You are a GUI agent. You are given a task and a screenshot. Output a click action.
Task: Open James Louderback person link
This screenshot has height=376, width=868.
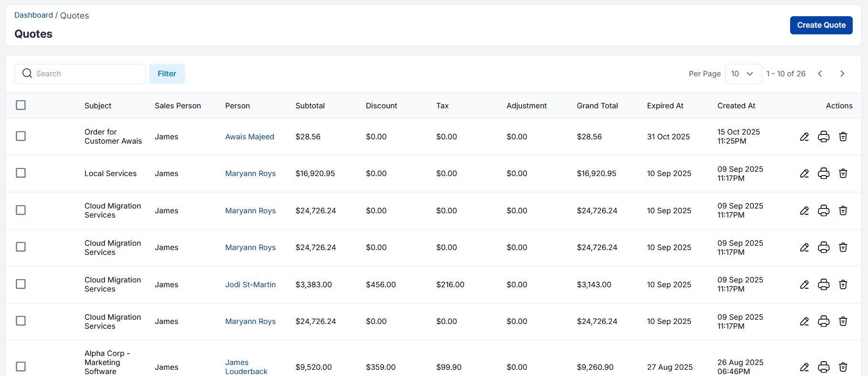(x=246, y=367)
